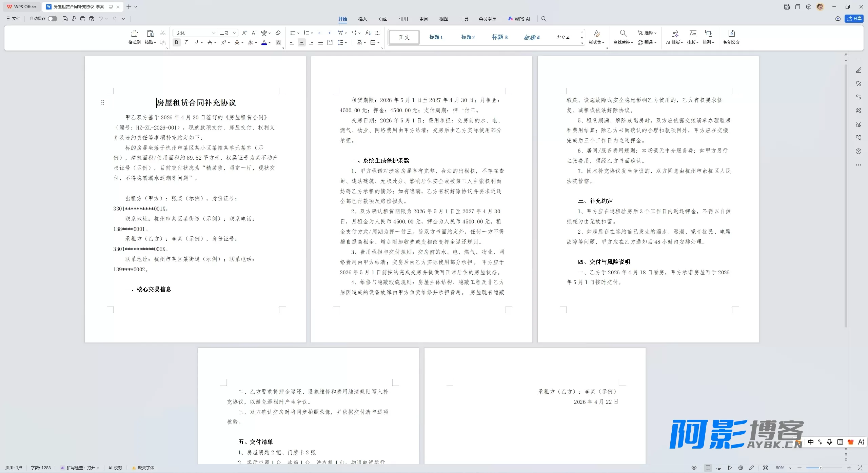Expand the styles gallery more arrow
Screen dimensions: 868x473
(582, 43)
